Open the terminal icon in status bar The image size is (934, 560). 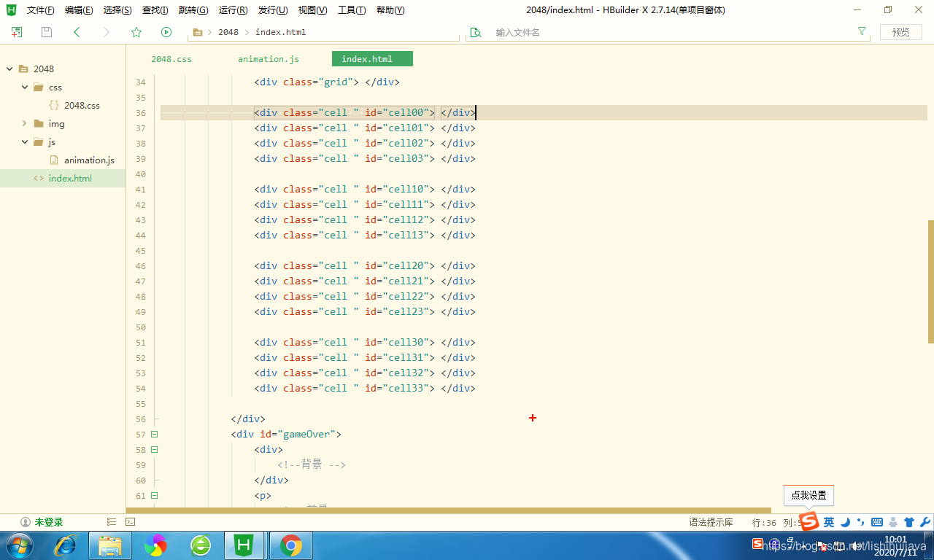pos(130,522)
